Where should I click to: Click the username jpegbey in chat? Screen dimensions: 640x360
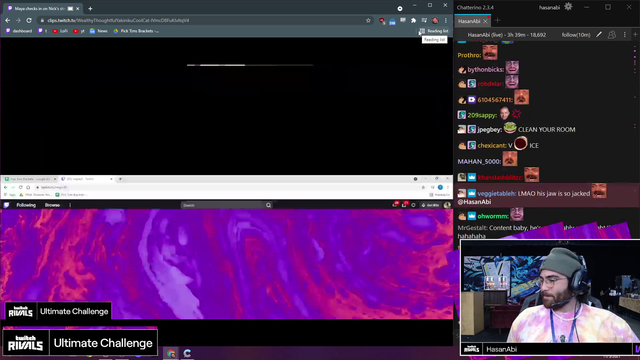[x=489, y=130]
